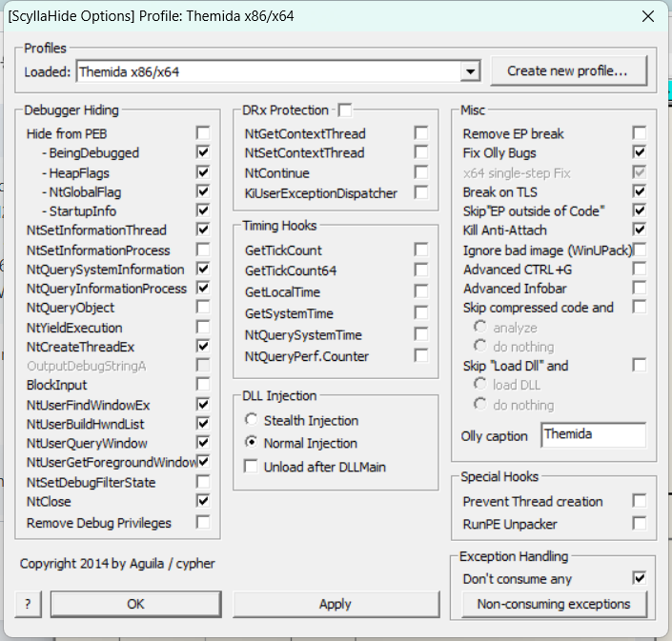Open Non-consuming exceptions dialog
672x641 pixels.
(x=554, y=604)
